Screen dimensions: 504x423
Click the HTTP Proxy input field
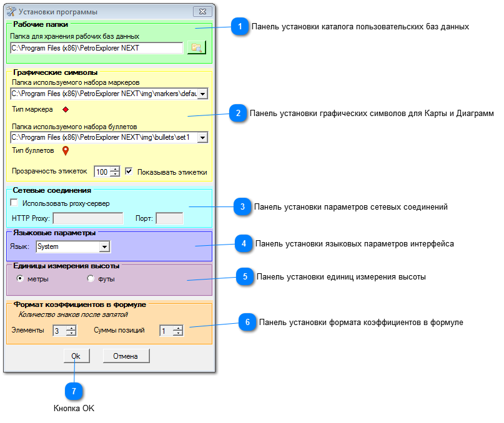[88, 218]
